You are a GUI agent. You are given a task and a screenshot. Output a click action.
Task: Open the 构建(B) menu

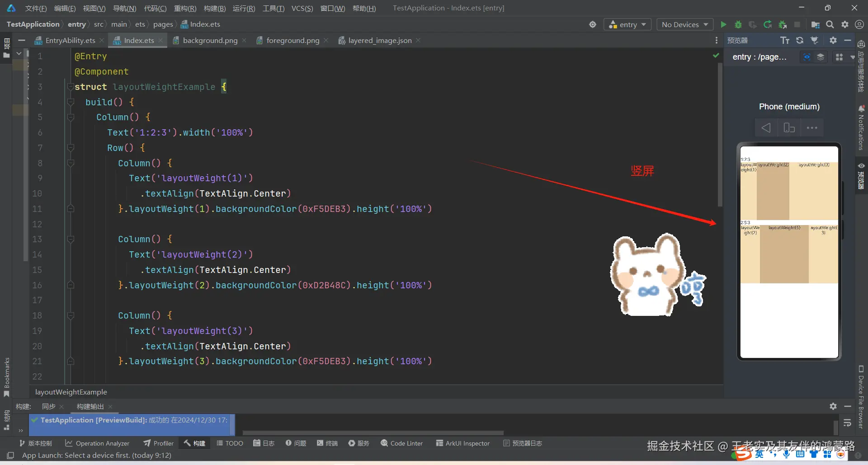215,8
